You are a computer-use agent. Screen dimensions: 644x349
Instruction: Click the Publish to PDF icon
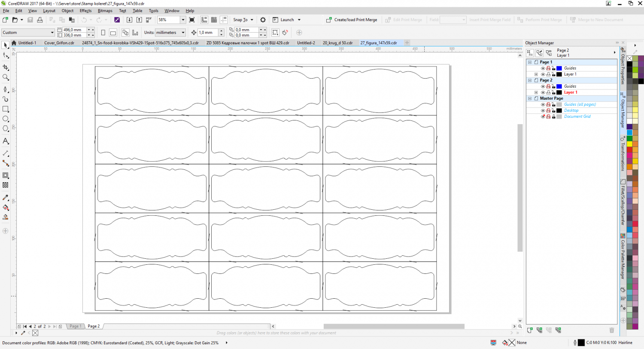(x=149, y=20)
